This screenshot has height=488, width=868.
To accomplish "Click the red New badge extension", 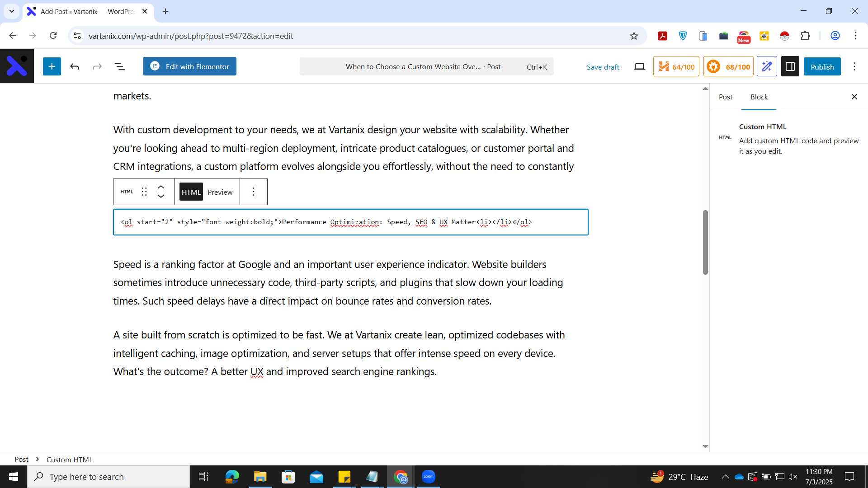I will (744, 37).
